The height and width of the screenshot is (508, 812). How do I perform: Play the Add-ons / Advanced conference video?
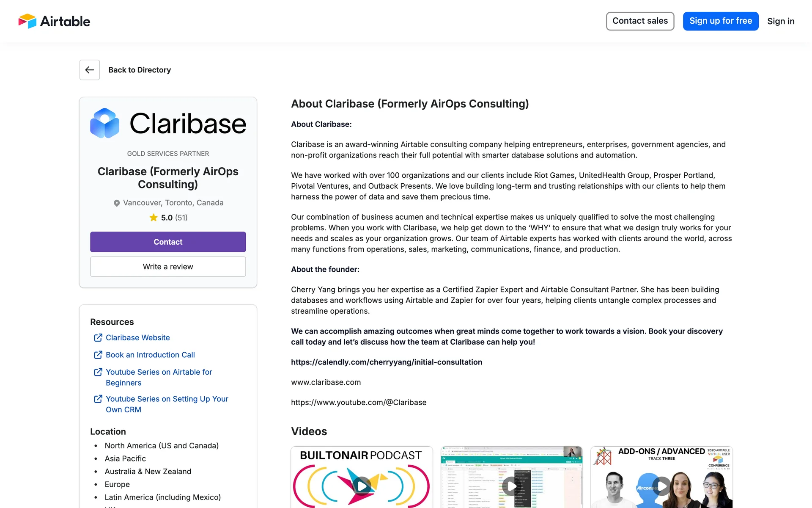661,486
